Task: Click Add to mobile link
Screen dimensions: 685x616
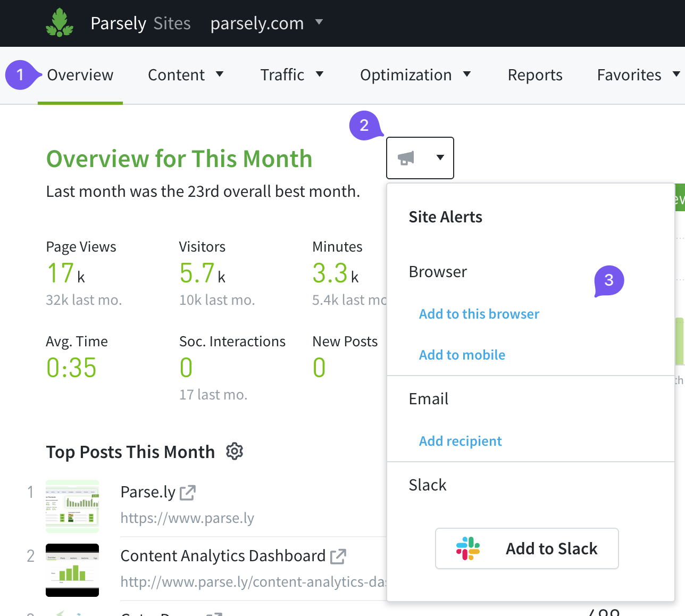Action: pyautogui.click(x=462, y=355)
